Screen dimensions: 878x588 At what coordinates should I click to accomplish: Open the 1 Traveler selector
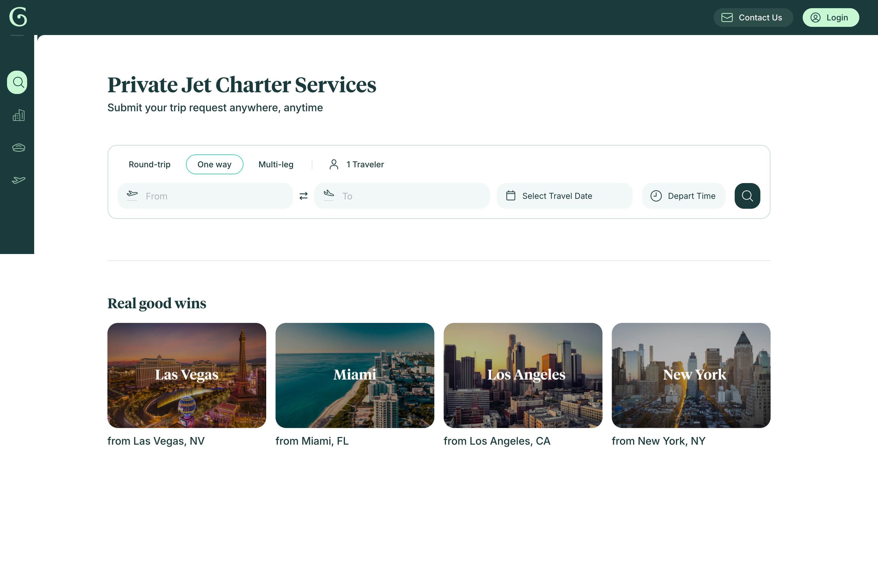(356, 164)
